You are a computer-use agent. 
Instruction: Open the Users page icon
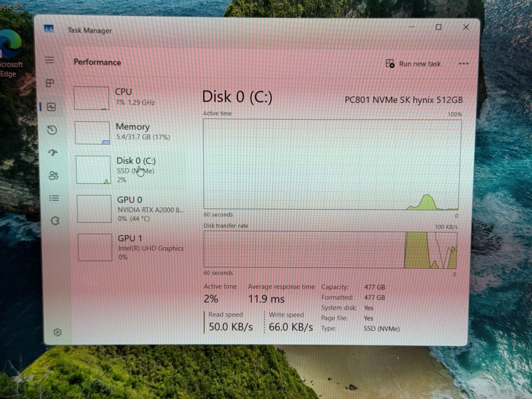pos(54,175)
